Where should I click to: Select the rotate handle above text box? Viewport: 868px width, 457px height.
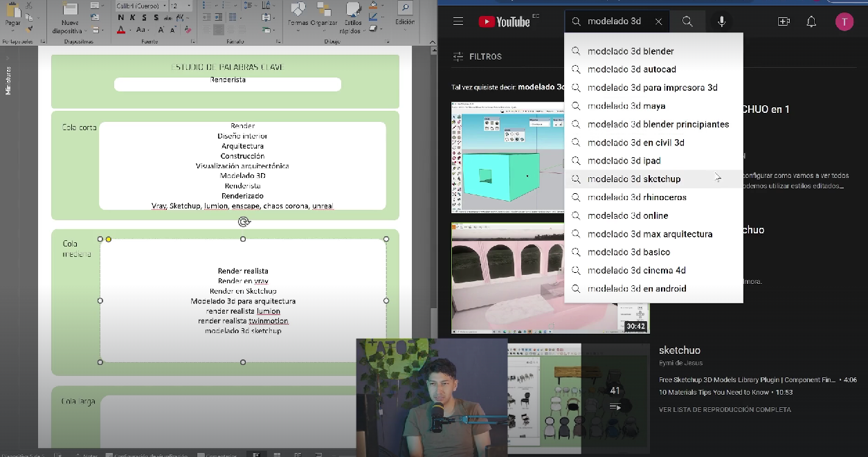[244, 222]
